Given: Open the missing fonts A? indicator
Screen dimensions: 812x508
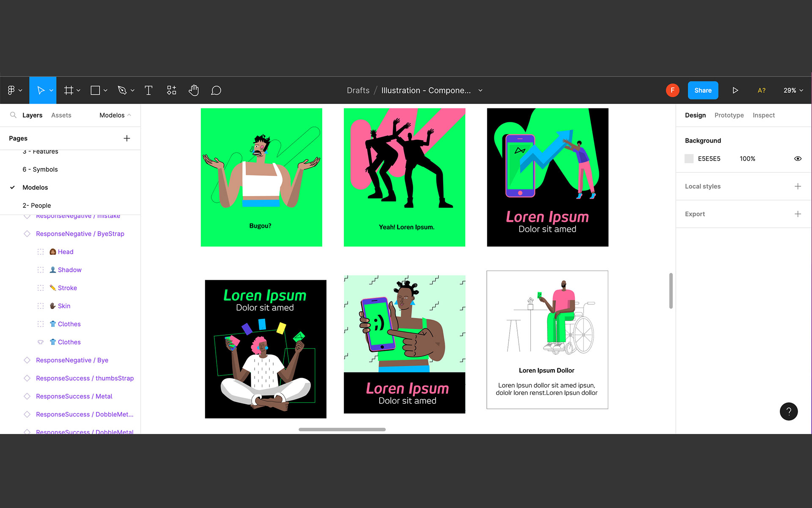Looking at the screenshot, I should 761,90.
